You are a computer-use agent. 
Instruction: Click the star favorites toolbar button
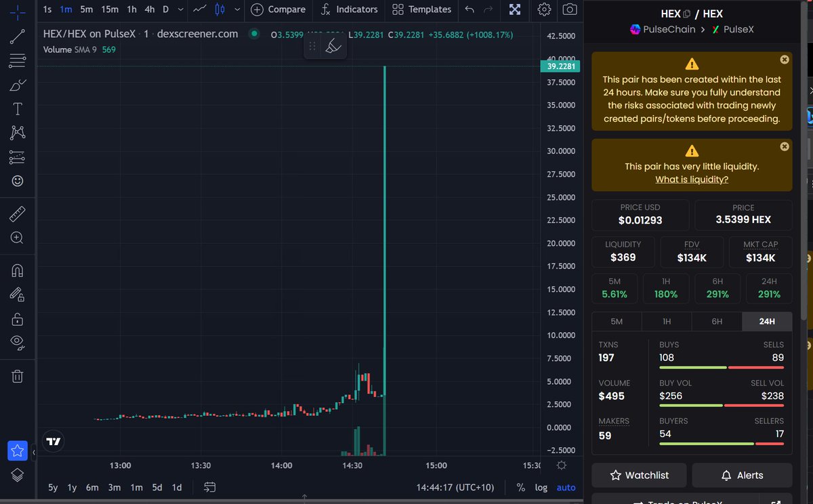18,450
